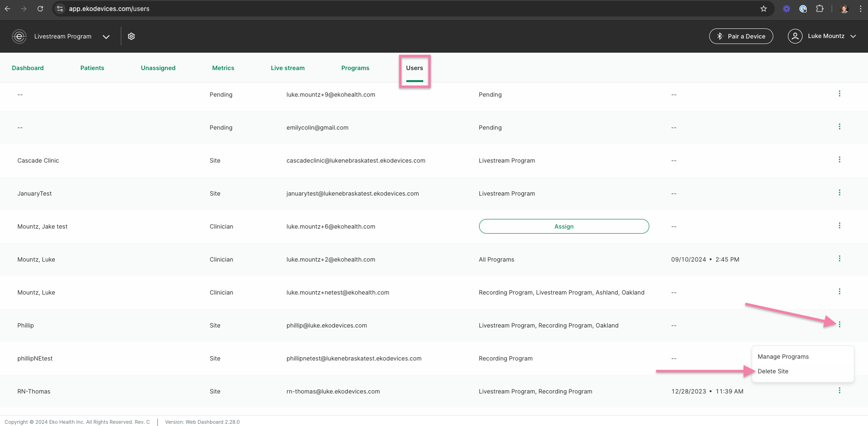Image resolution: width=868 pixels, height=426 pixels.
Task: Click the blue gear extension icon
Action: (x=787, y=9)
